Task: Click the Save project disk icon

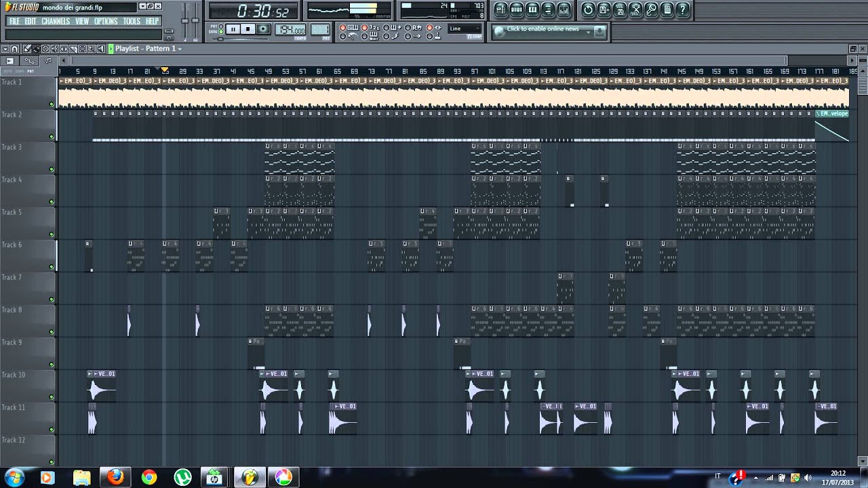Action: pos(604,9)
